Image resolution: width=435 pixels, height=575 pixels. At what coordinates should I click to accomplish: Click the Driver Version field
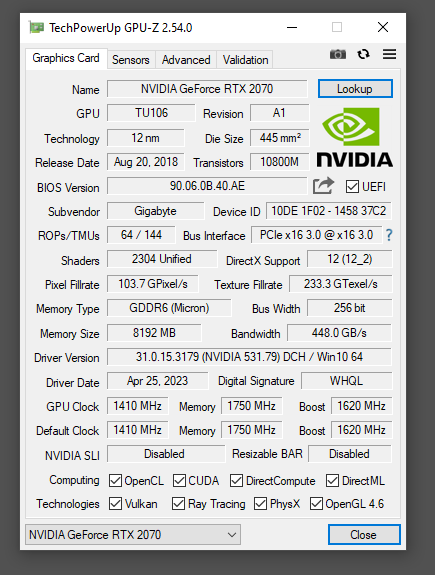[x=249, y=357]
